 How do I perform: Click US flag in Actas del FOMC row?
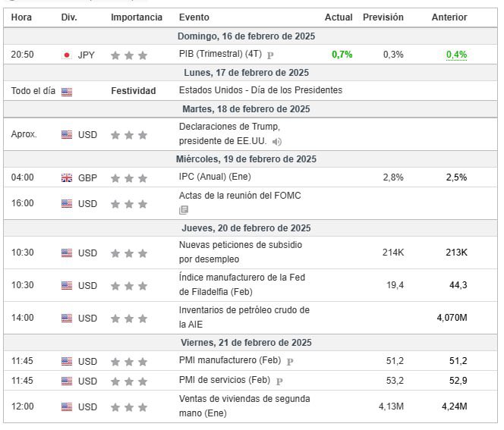pos(67,203)
